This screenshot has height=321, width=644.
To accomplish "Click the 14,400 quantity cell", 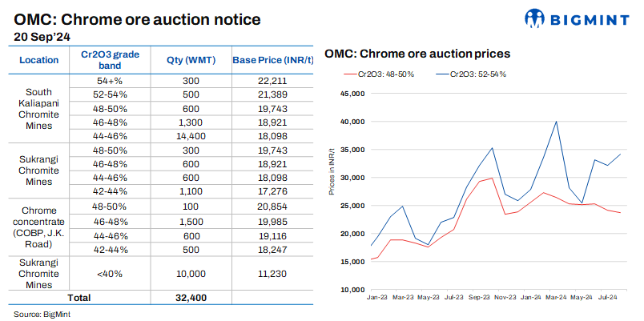I will pyautogui.click(x=188, y=136).
